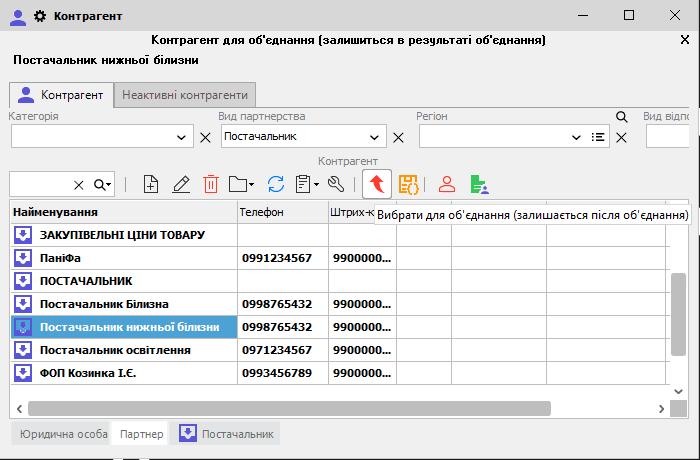
Task: Click the red person outline icon
Action: coord(447,184)
